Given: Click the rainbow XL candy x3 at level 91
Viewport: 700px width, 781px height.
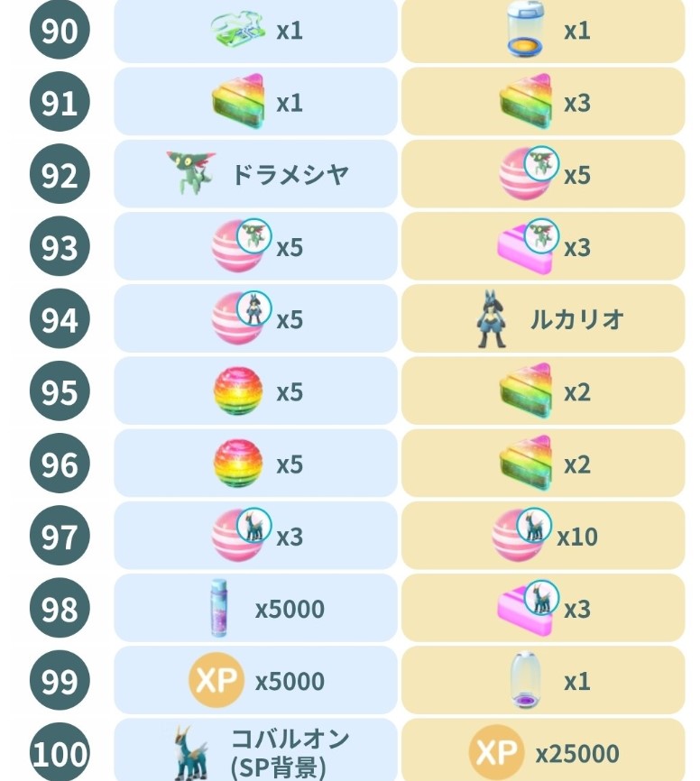Looking at the screenshot, I should click(526, 103).
